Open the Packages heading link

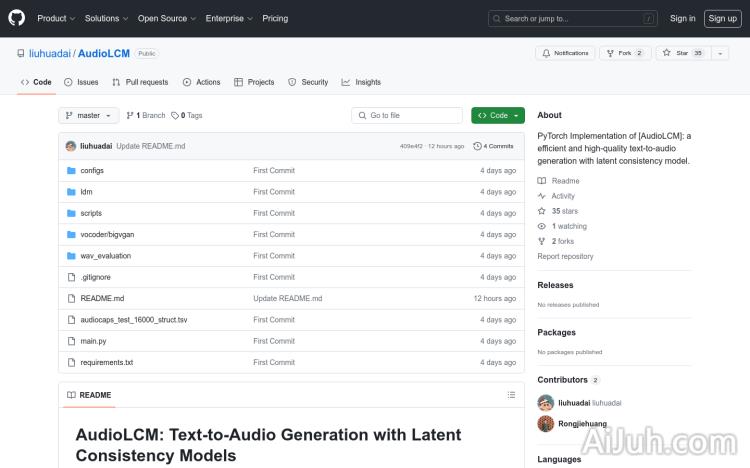pyautogui.click(x=556, y=333)
